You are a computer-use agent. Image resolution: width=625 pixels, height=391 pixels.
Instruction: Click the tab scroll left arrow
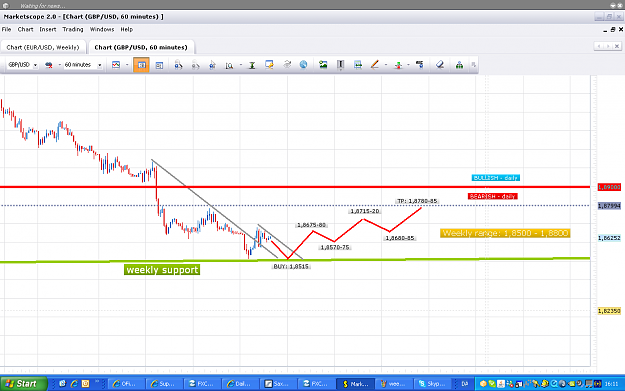tap(599, 47)
